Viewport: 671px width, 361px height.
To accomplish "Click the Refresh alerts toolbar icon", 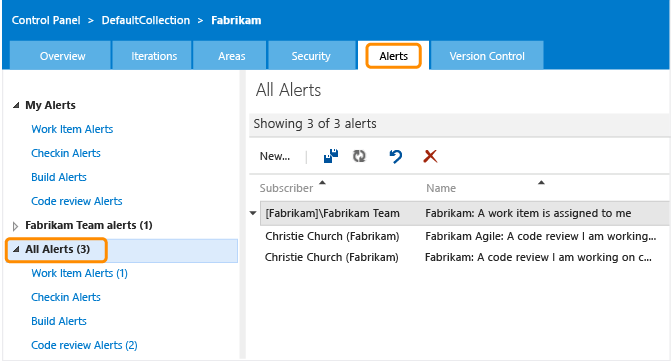I will coord(359,156).
